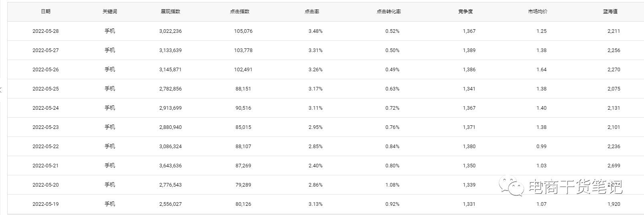Click the 蓝海值 column header
This screenshot has height=215, width=644.
tap(610, 12)
